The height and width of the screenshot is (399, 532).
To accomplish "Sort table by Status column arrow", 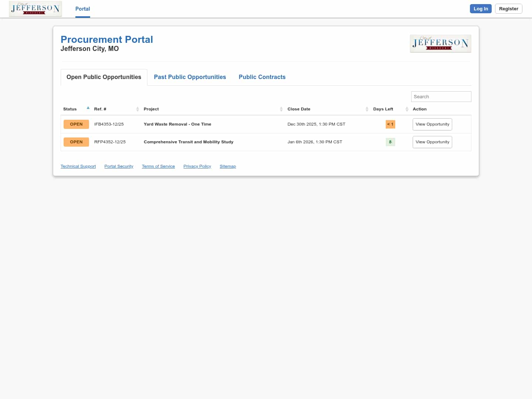I will pyautogui.click(x=88, y=108).
